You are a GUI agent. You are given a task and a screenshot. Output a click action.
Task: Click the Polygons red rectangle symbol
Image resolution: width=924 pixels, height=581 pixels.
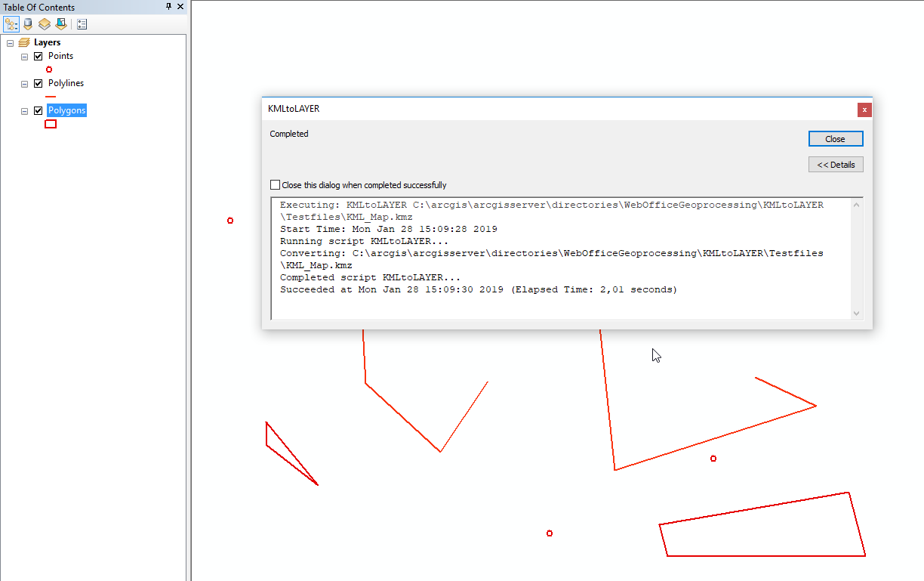tap(51, 124)
